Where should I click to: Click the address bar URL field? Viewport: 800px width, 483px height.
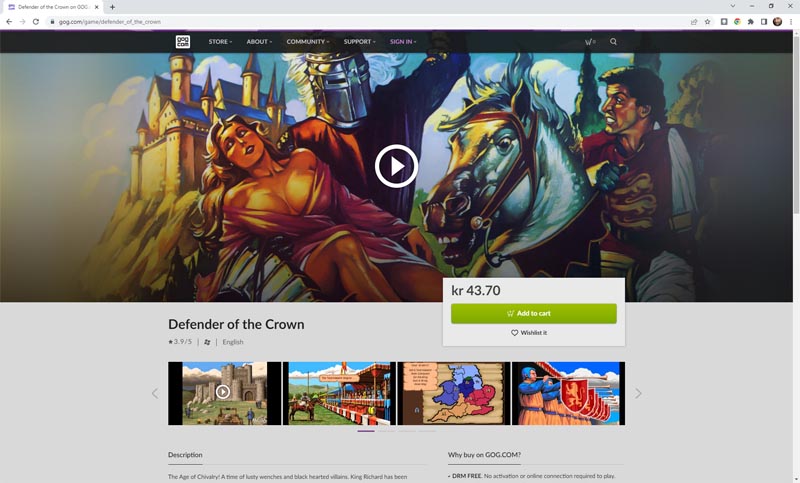(x=367, y=22)
